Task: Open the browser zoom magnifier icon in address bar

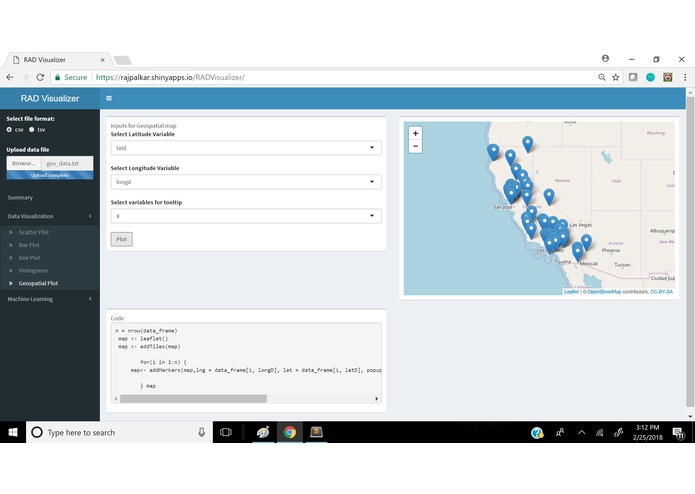Action: pos(601,77)
